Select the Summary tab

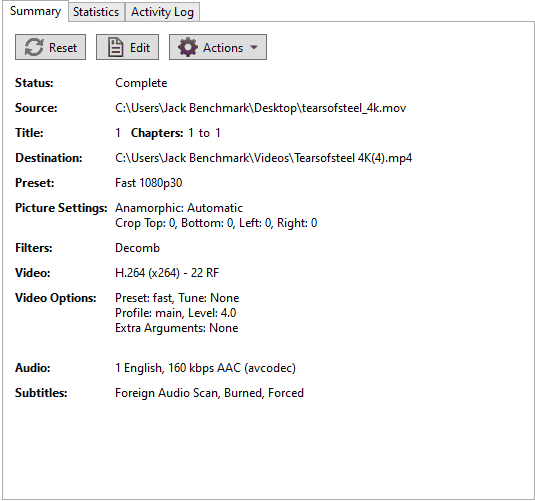[x=35, y=11]
